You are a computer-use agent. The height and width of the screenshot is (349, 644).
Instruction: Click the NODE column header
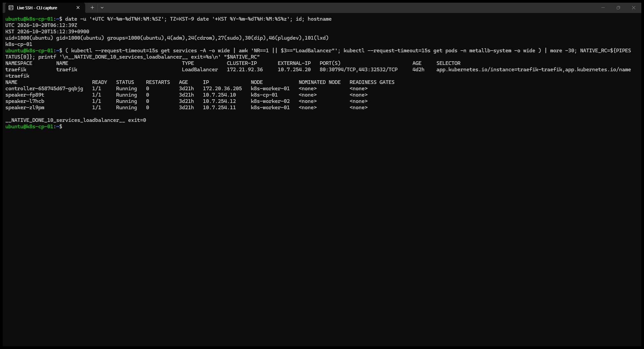point(257,82)
